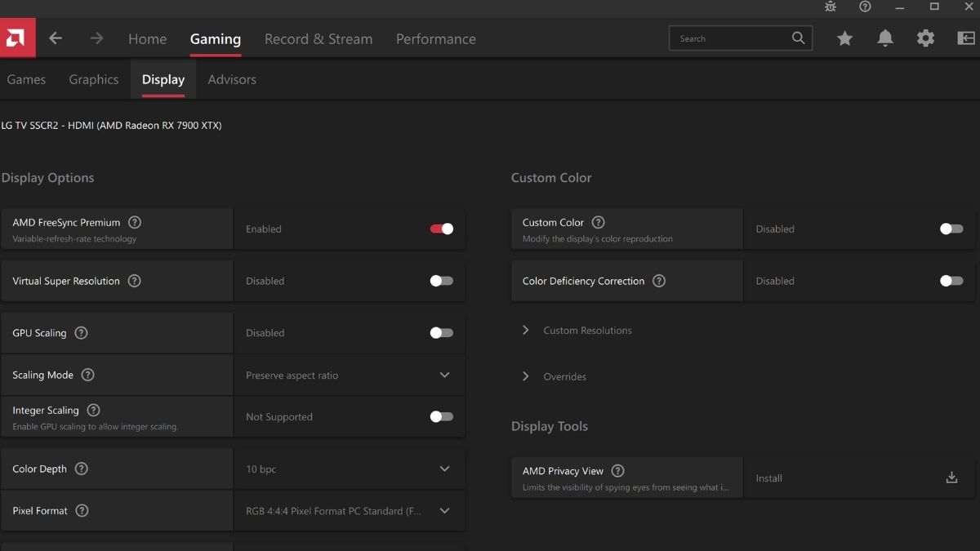Switch to the Games sub-tab
This screenshot has width=980, height=551.
click(x=26, y=79)
